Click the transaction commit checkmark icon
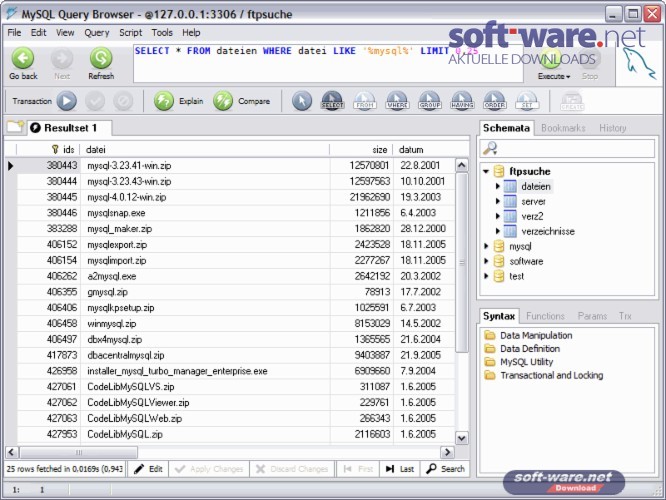Viewport: 666px width, 500px height. (x=95, y=101)
